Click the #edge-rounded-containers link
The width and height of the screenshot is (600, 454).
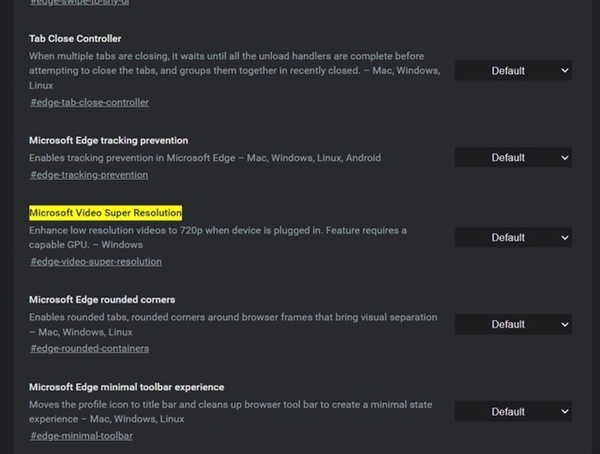pos(89,349)
